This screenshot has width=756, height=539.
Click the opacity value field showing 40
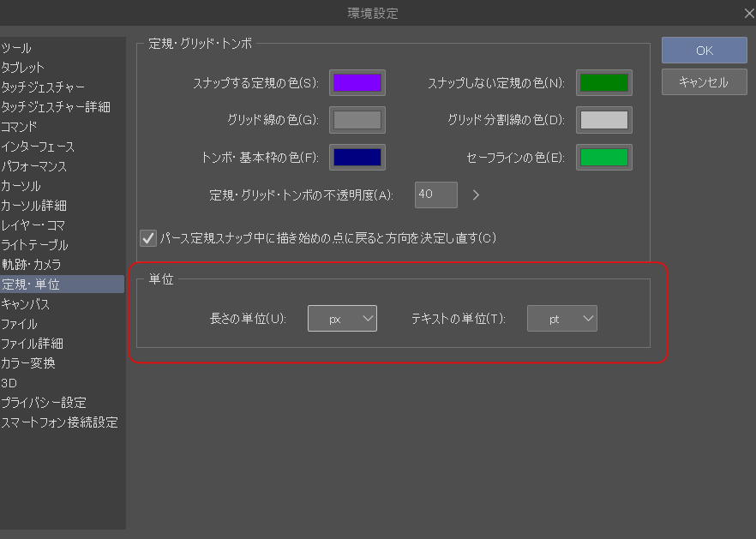[x=435, y=195]
